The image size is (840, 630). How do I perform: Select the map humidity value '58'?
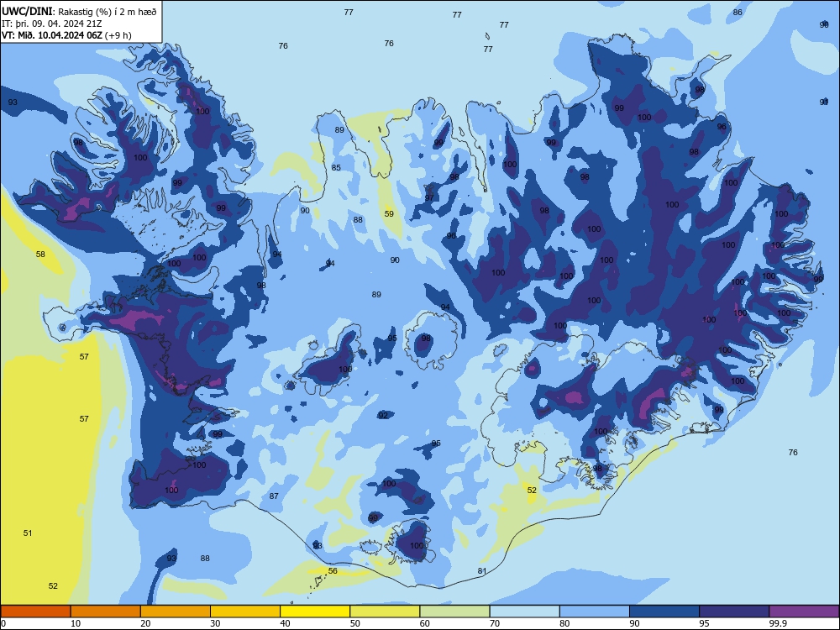pos(40,254)
